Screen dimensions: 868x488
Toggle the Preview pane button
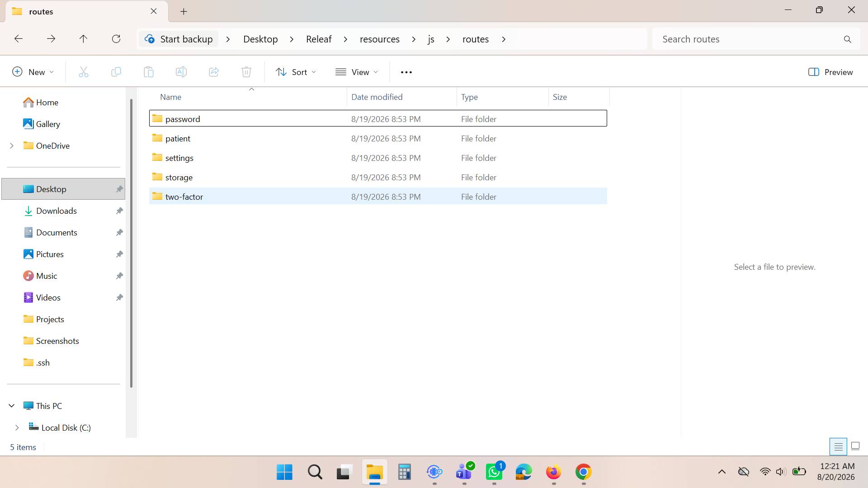[830, 72]
